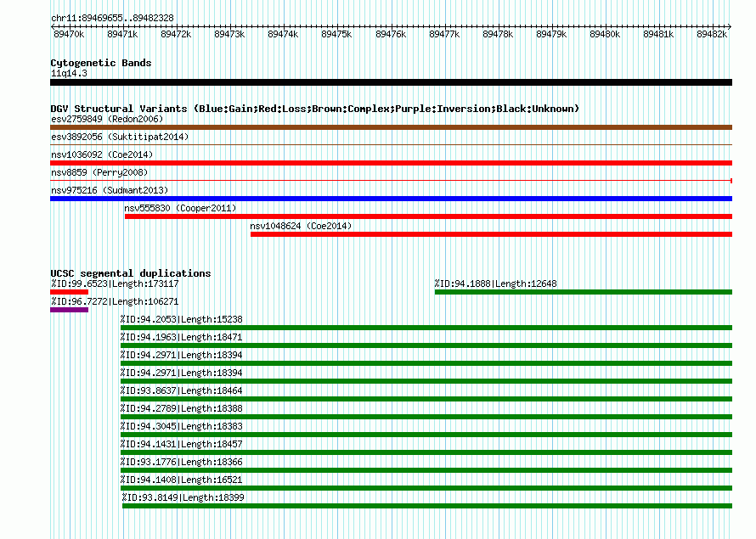Select the short purple %ID:96.7272 duplication bar
This screenshot has width=756, height=539.
click(x=70, y=310)
